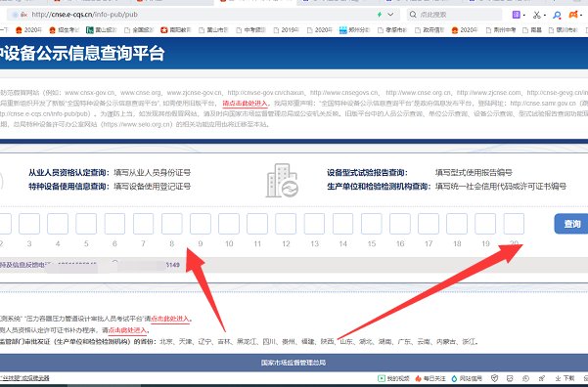Viewport: 588px width, 387px height.
Task: Open the address bar history dropdown chevron
Action: (x=390, y=15)
